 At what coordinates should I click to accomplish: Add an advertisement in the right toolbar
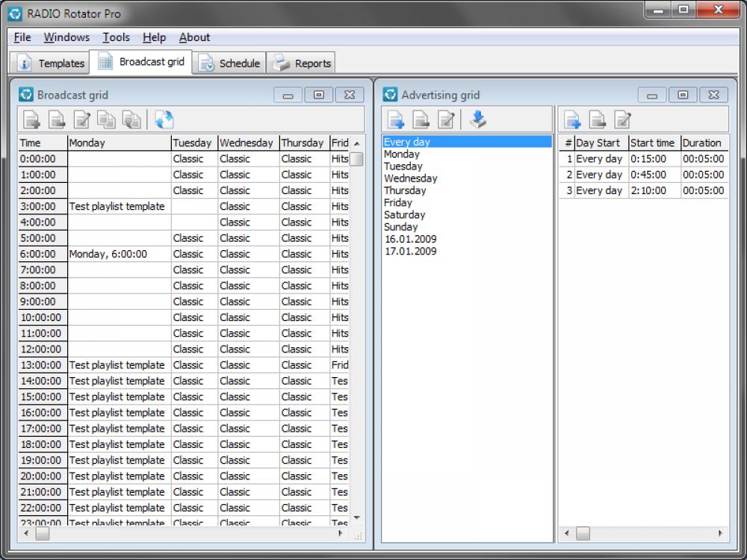pos(571,119)
